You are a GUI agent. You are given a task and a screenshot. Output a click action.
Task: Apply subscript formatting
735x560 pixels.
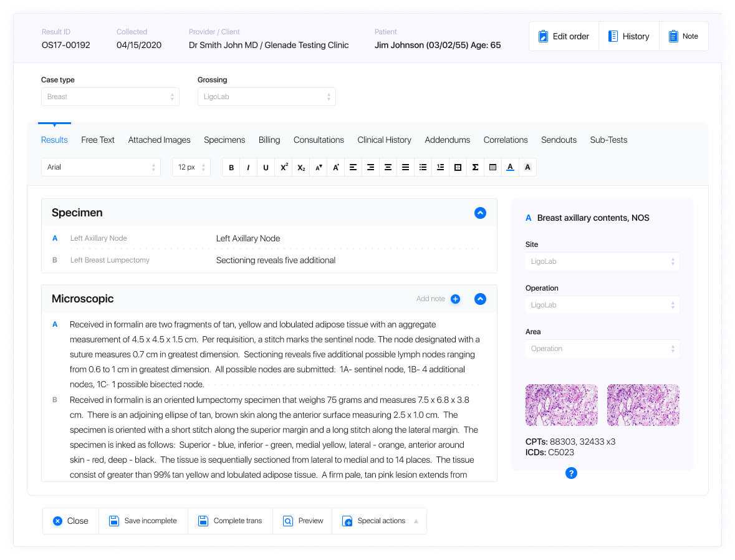coord(301,167)
